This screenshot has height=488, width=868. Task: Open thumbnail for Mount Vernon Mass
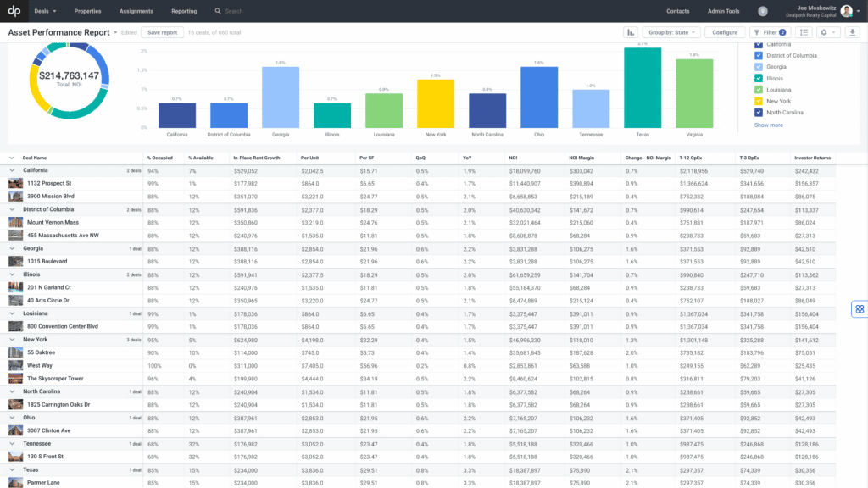(15, 222)
